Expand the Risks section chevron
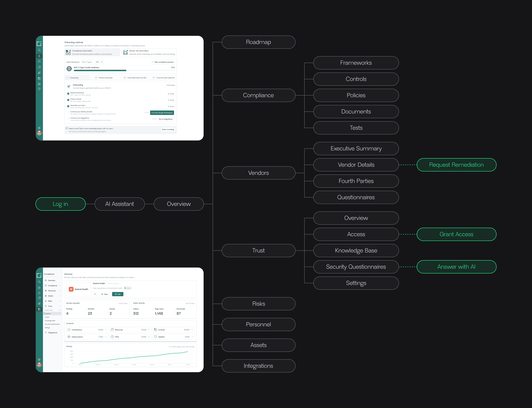Screen dimensions: 532x408 click(60, 301)
